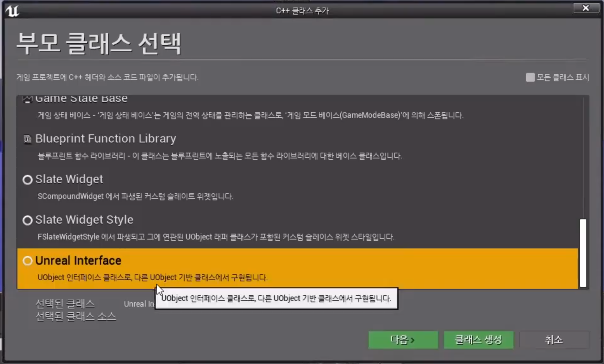Screen dimensions: 604x364
Task: Click the 게임 상태 베이스 description
Action: (x=250, y=115)
